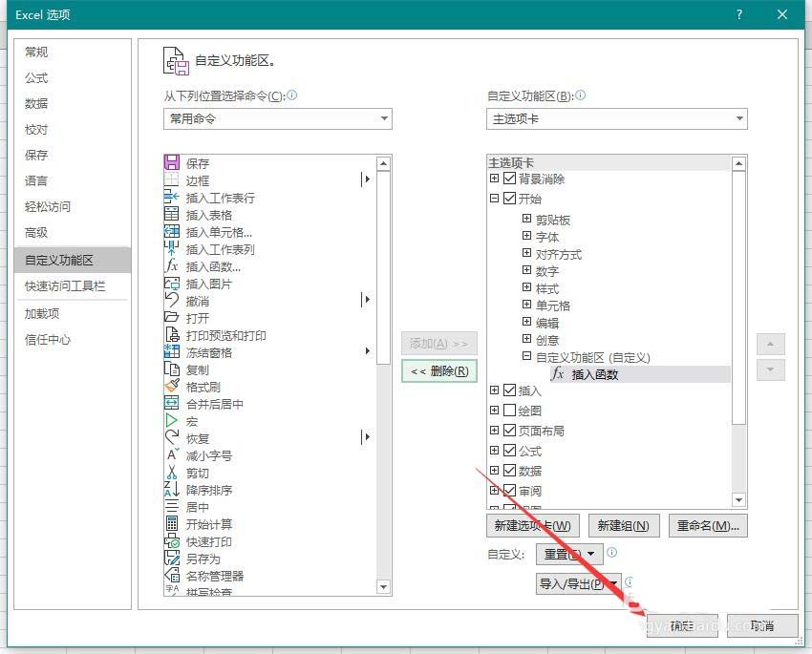Expand the 背景消除 node

tap(494, 178)
